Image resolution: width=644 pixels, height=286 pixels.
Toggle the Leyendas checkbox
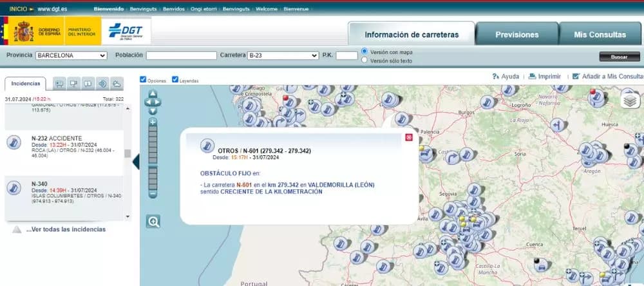175,80
